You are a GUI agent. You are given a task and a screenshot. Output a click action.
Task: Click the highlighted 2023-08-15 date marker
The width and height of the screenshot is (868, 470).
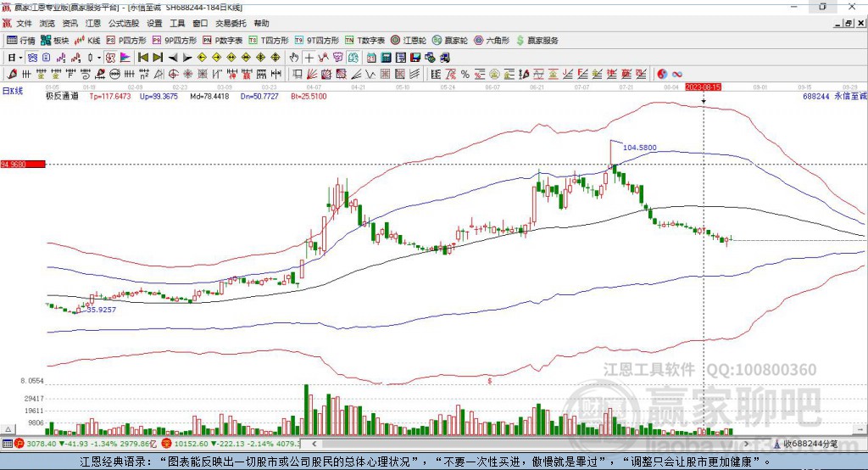pyautogui.click(x=703, y=87)
